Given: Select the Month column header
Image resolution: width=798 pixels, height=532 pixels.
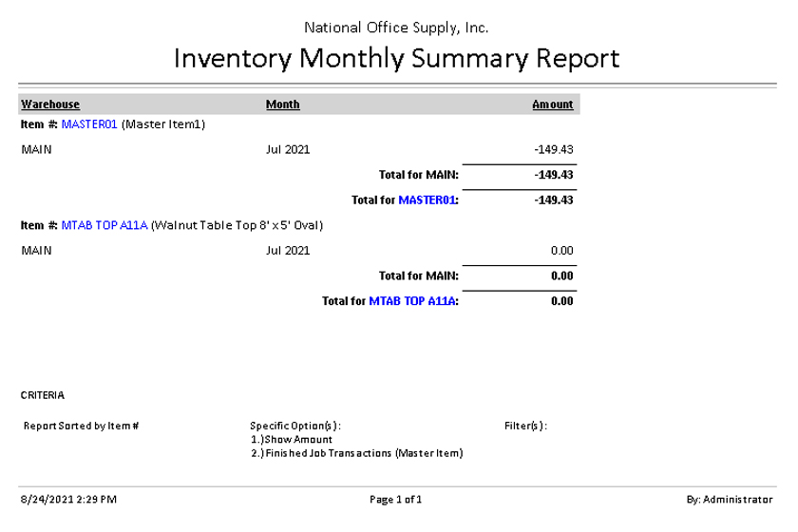Looking at the screenshot, I should pos(283,104).
